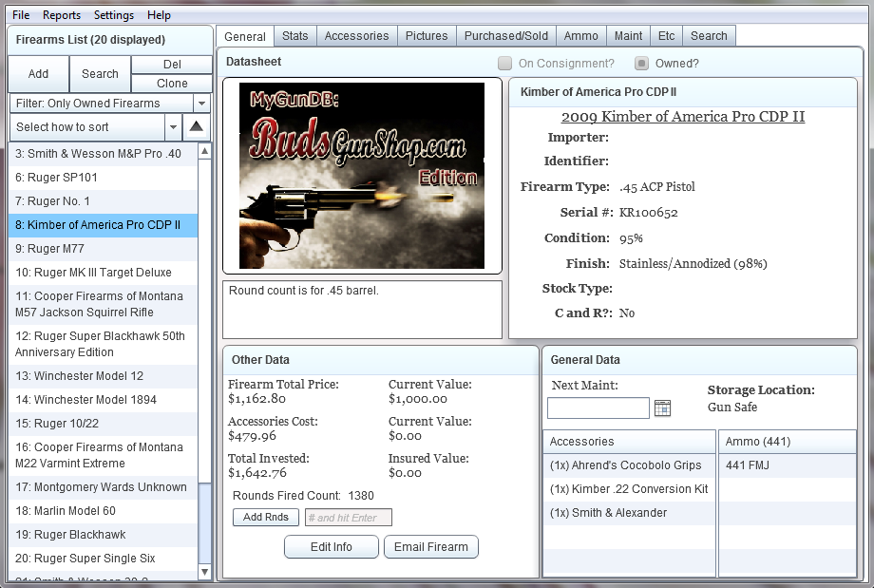Toggle the On Consignment checkbox
The height and width of the screenshot is (588, 874).
pos(504,63)
